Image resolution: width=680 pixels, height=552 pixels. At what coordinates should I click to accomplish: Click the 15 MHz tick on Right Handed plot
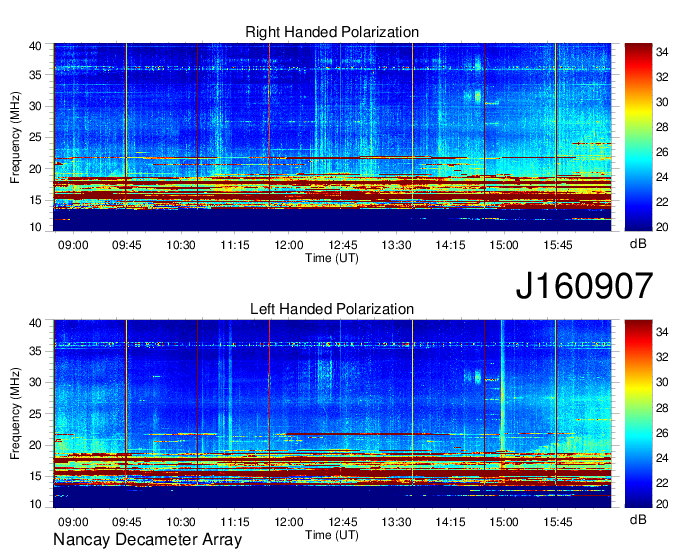(35, 200)
